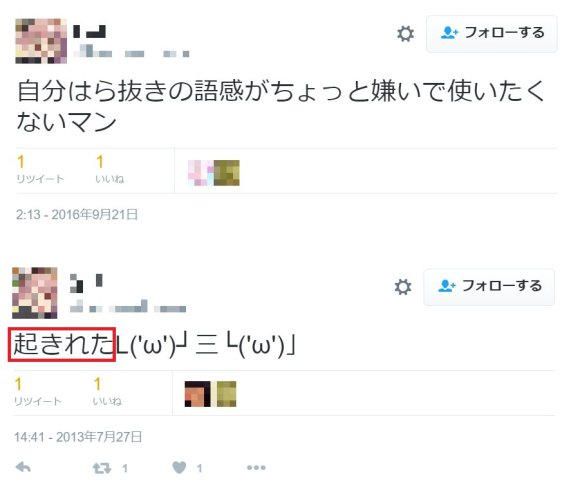
Task: Open the 14:41 - 2013年7月27日 timestamp
Action: pyautogui.click(x=78, y=437)
